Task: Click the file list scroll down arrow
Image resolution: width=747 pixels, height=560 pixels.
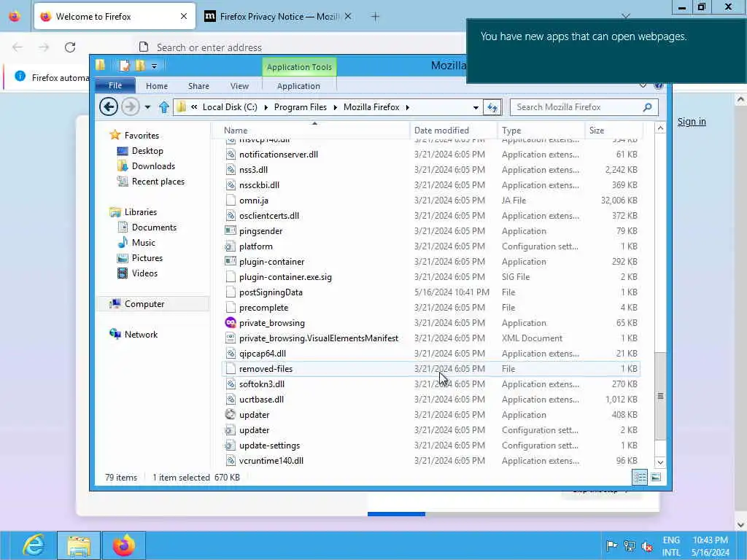Action: [x=660, y=462]
